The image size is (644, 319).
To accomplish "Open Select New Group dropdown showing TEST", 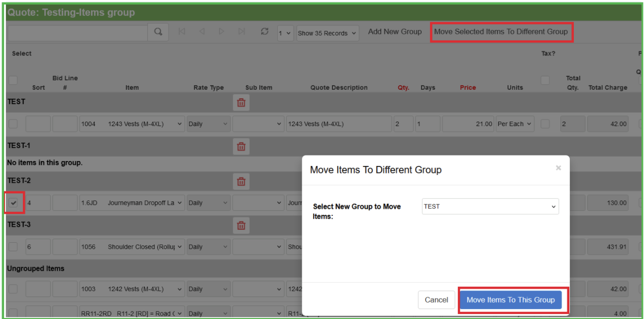I will pyautogui.click(x=490, y=206).
